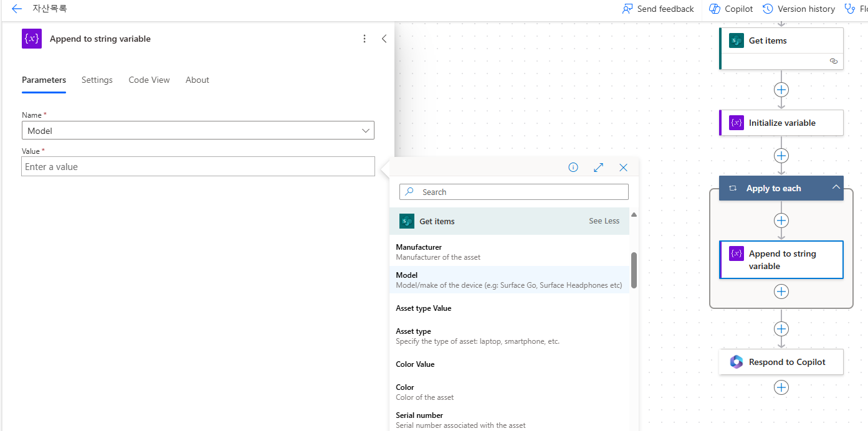Click See Less in Get items section
This screenshot has height=431, width=868.
tap(604, 221)
